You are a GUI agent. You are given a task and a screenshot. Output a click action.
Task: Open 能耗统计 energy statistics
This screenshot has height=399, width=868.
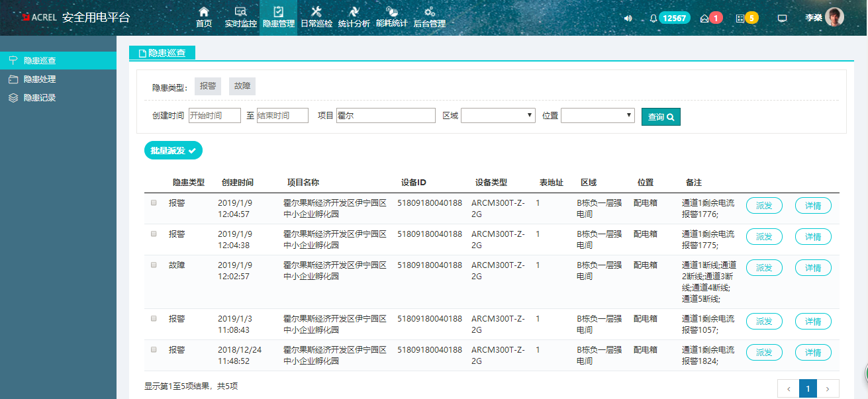(x=392, y=17)
